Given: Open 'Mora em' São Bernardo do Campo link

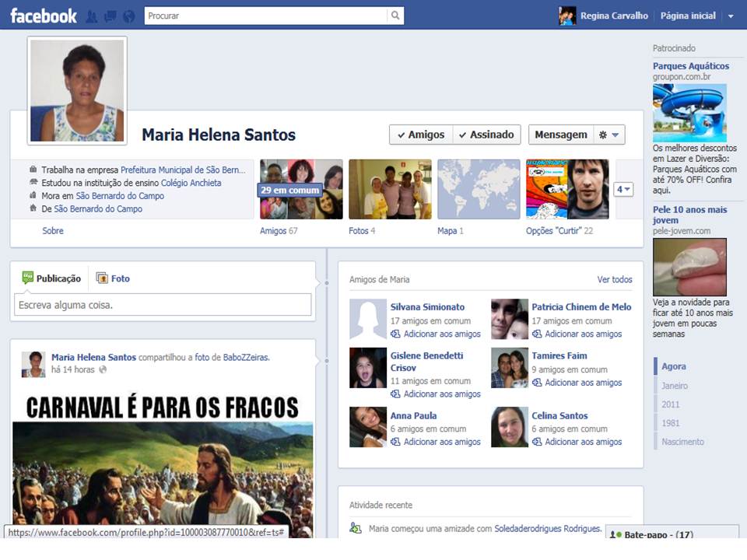Looking at the screenshot, I should (120, 196).
